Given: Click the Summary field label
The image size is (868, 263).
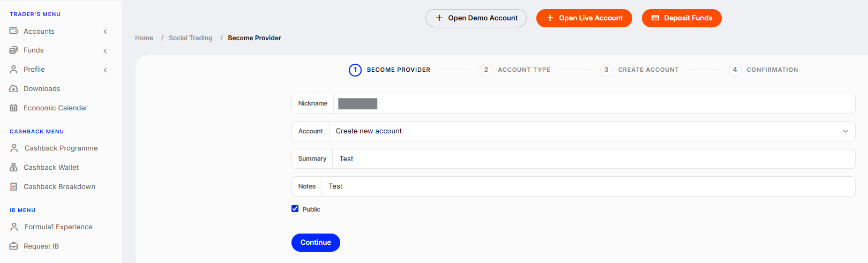Looking at the screenshot, I should click(312, 159).
